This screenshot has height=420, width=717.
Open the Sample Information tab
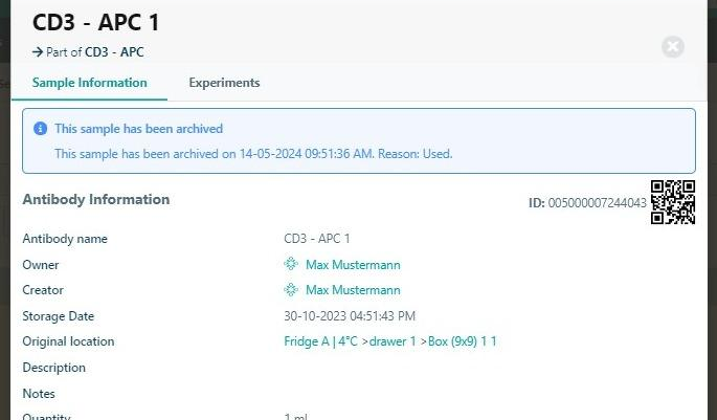tap(89, 83)
